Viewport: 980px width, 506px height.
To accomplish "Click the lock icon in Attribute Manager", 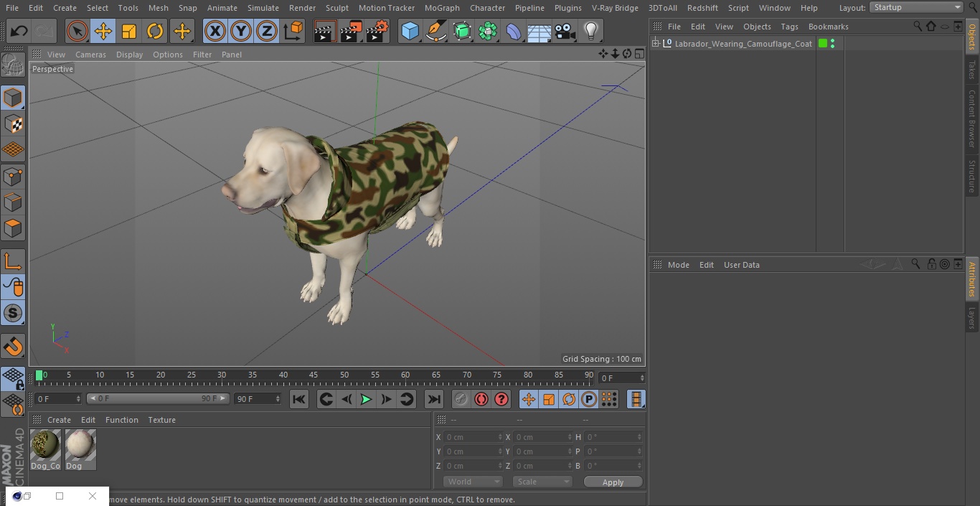I will (x=931, y=264).
